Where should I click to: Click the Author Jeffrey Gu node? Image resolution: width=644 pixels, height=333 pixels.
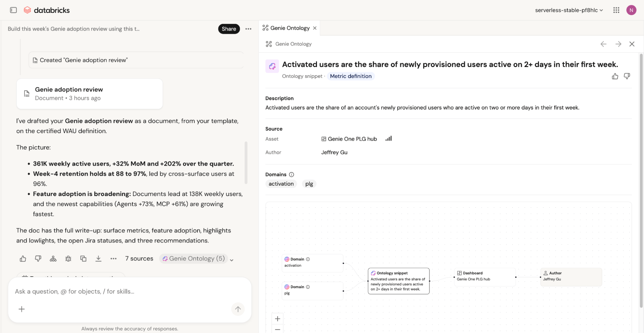click(571, 277)
